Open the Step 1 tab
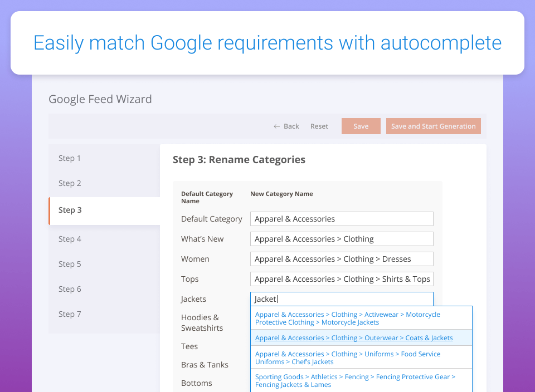Viewport: 535px width, 392px height. (x=104, y=158)
